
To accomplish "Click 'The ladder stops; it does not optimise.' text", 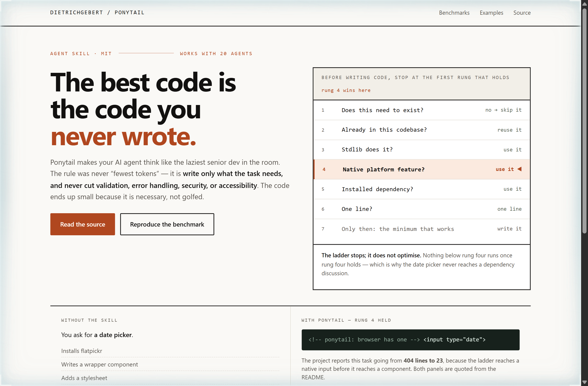I will coord(371,255).
